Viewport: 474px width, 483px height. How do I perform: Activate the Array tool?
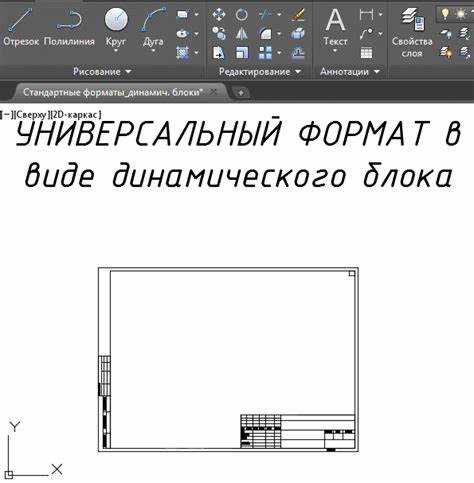coord(265,53)
